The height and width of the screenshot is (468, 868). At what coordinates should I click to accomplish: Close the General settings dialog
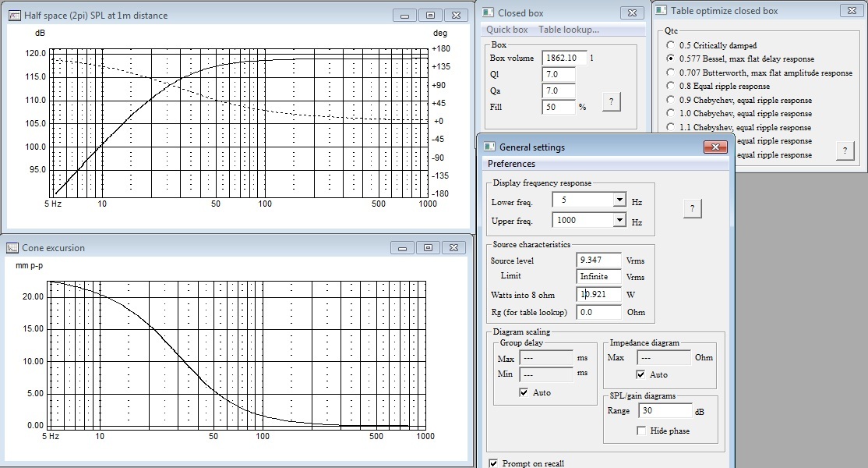(x=715, y=147)
